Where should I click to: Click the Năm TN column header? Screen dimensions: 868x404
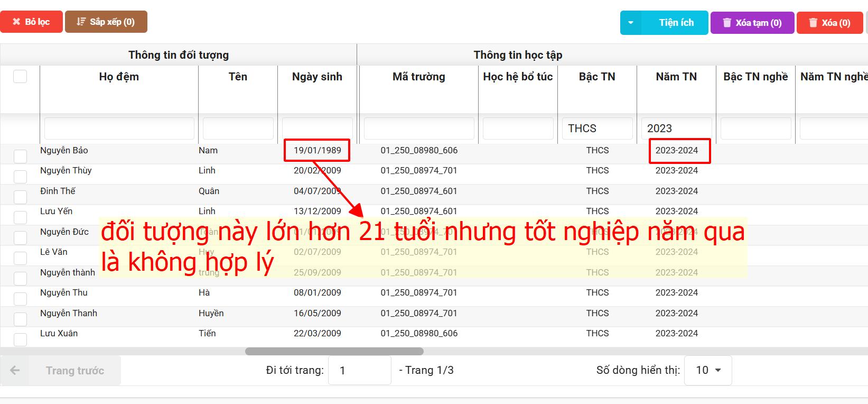[x=676, y=77]
